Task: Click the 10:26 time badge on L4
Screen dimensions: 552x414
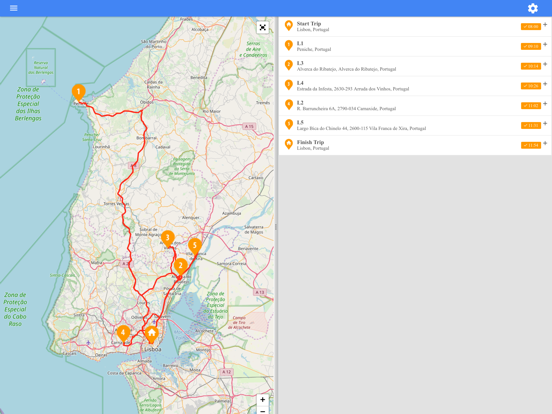Action: (x=531, y=86)
